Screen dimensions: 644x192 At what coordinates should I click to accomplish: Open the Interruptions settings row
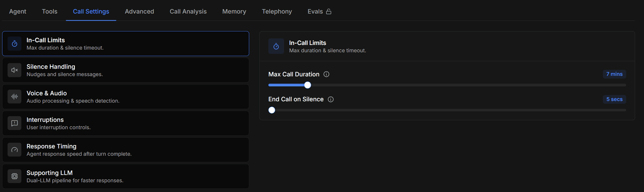click(x=126, y=123)
